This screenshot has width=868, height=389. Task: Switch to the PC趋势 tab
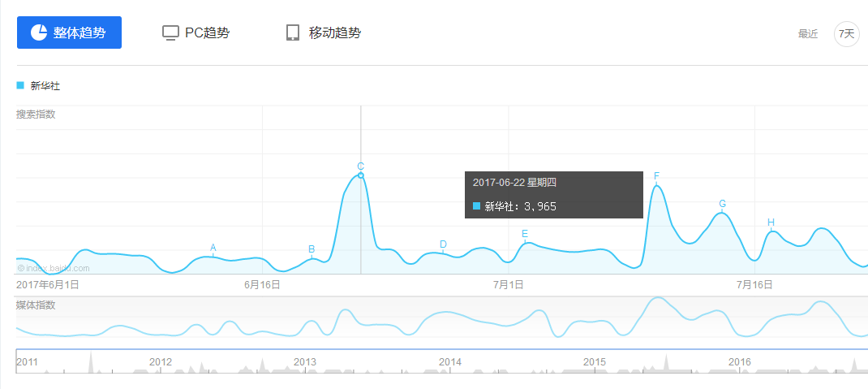(x=196, y=32)
